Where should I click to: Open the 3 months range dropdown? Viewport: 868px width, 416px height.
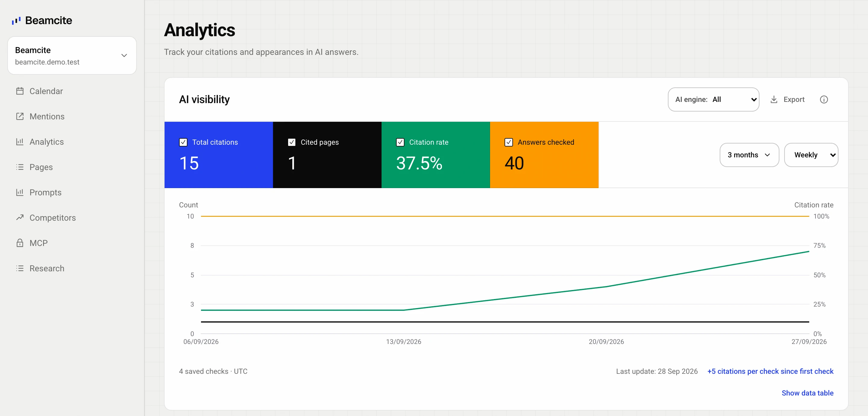tap(749, 155)
